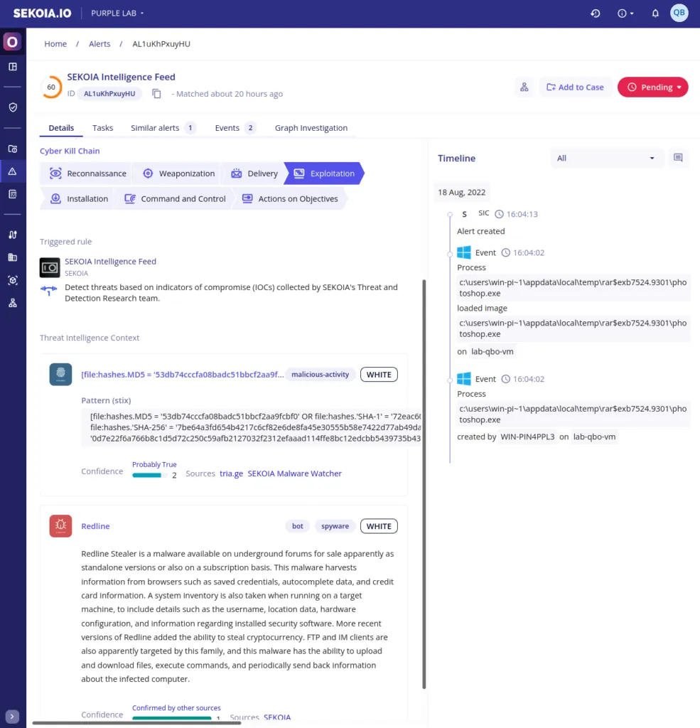Image resolution: width=700 pixels, height=728 pixels.
Task: Open the entities hierarchy sidebar icon
Action: [x=13, y=303]
